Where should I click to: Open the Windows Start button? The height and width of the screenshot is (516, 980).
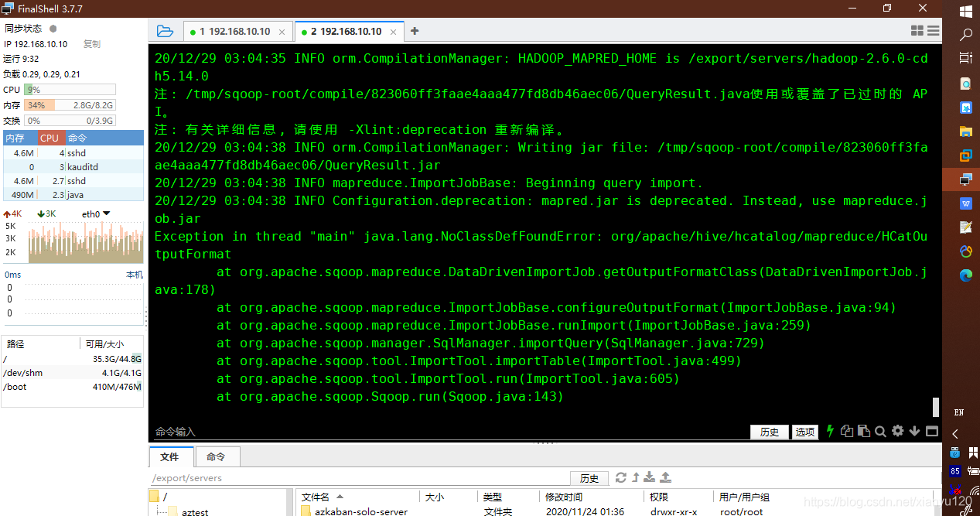(x=966, y=12)
